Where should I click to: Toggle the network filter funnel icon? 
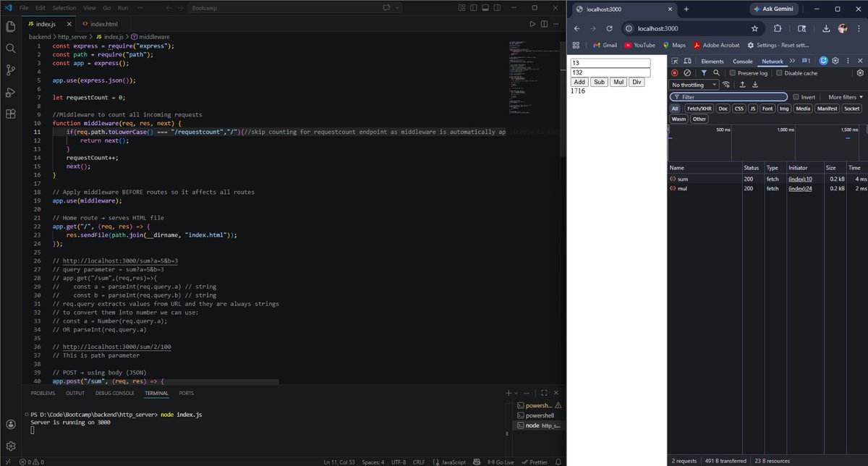704,73
